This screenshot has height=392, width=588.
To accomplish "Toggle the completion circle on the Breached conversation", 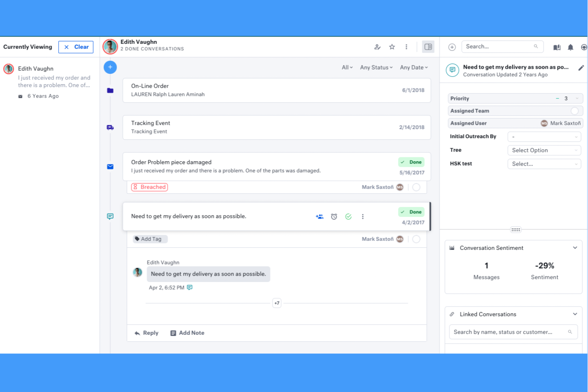I will point(416,187).
